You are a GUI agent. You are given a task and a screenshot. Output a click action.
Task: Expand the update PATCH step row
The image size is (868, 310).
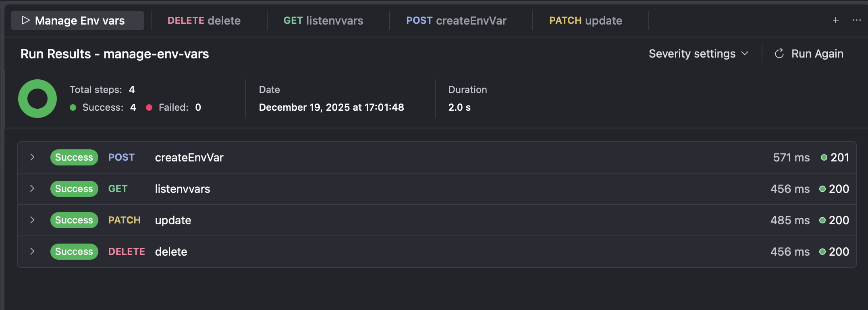pyautogui.click(x=32, y=220)
